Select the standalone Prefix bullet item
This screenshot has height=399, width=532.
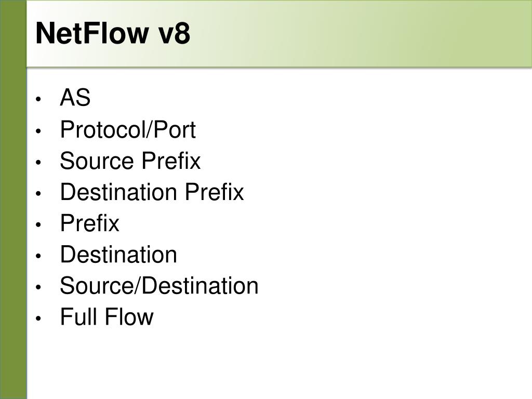point(89,223)
